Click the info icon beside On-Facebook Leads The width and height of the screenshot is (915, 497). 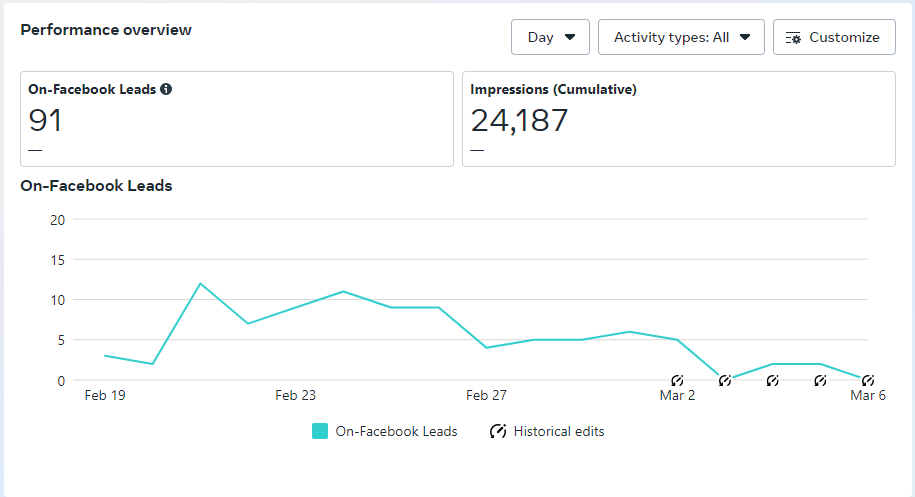pos(166,89)
